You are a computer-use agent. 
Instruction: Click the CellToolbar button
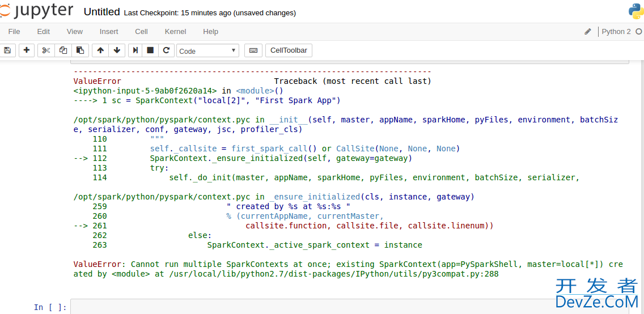click(289, 50)
